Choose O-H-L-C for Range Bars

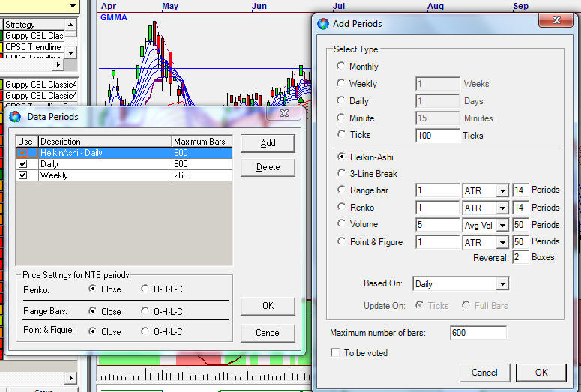coord(145,311)
